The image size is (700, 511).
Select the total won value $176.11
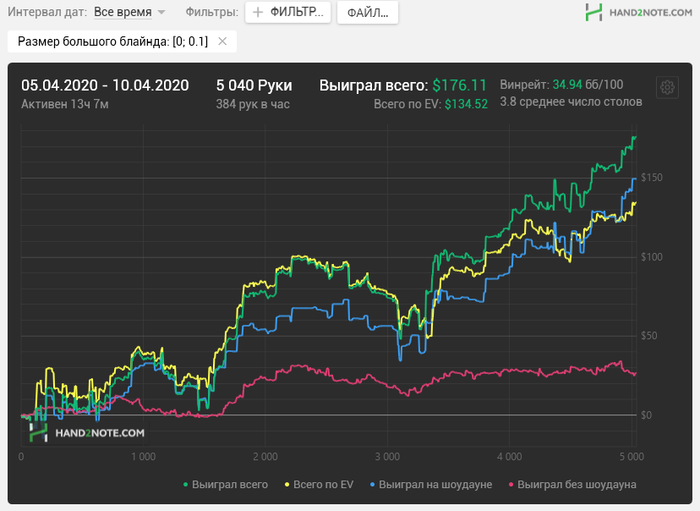click(x=459, y=85)
